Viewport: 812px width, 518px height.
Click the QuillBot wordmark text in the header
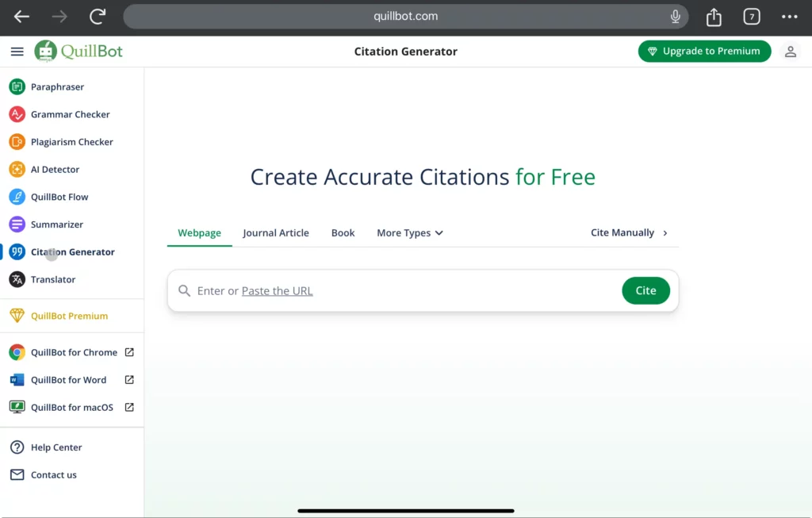click(92, 52)
